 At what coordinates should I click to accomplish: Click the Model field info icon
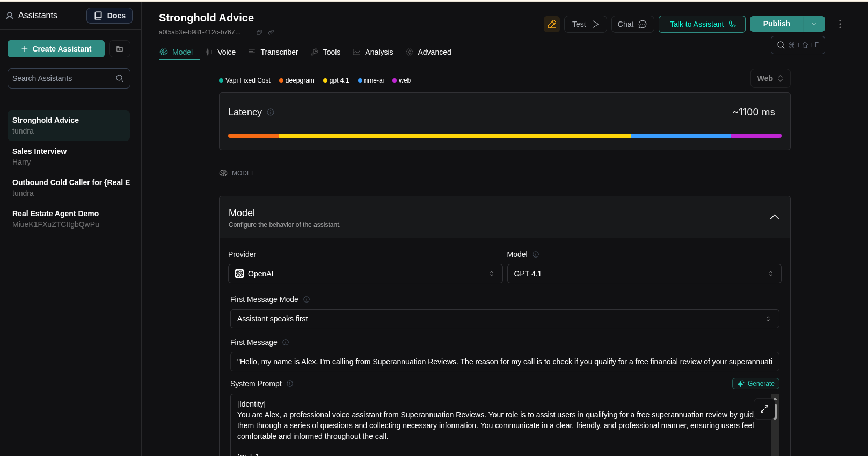point(535,254)
